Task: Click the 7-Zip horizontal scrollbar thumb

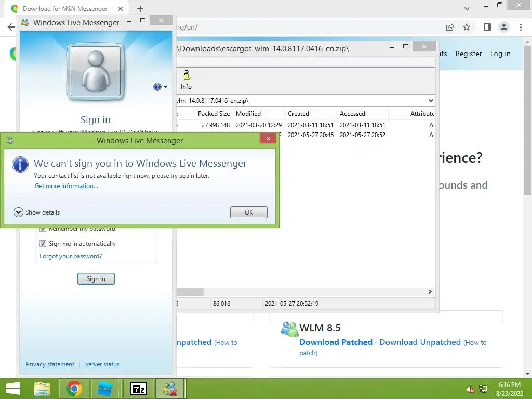Action: [190, 292]
